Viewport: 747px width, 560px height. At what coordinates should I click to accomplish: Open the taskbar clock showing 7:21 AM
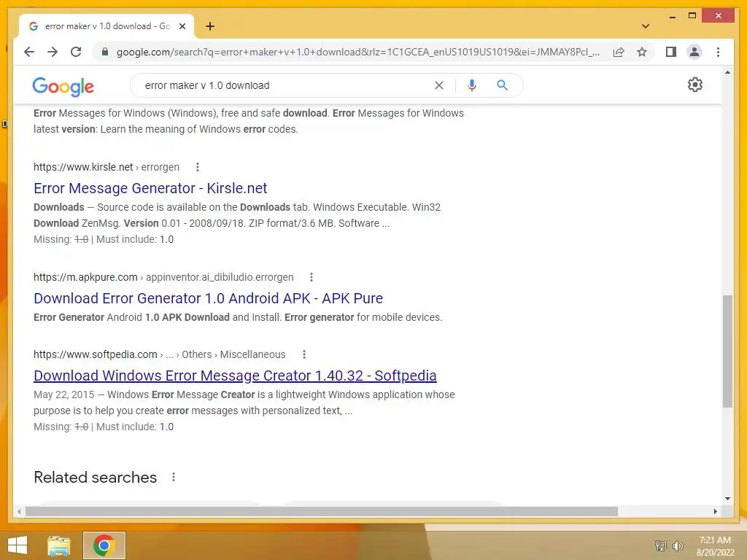[715, 546]
